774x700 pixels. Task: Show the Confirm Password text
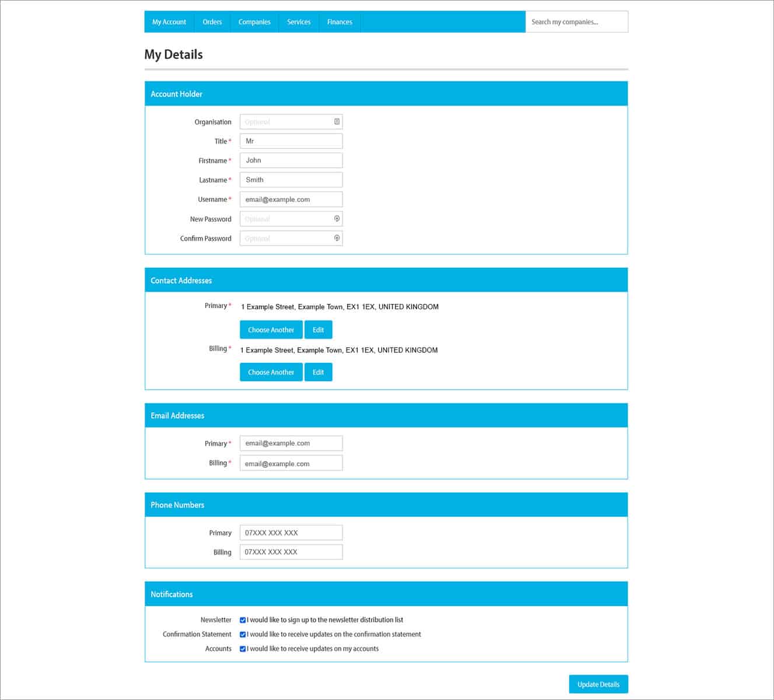tap(337, 238)
